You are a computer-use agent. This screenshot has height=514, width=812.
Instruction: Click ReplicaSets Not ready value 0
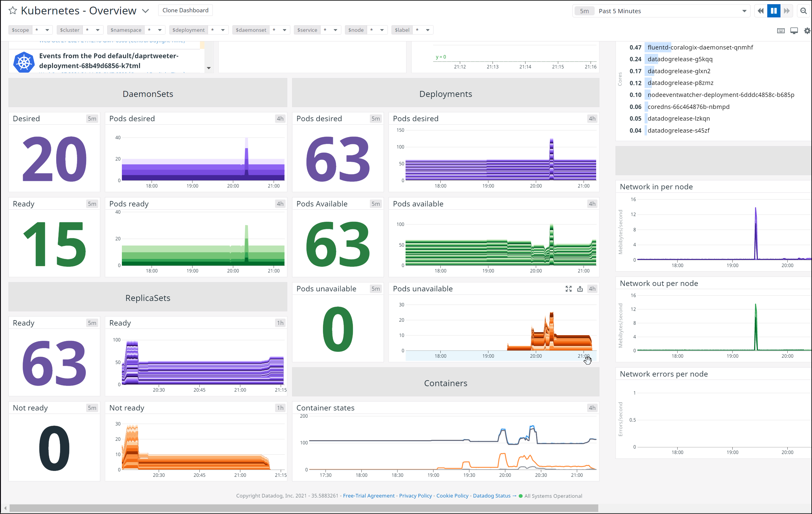coord(54,448)
